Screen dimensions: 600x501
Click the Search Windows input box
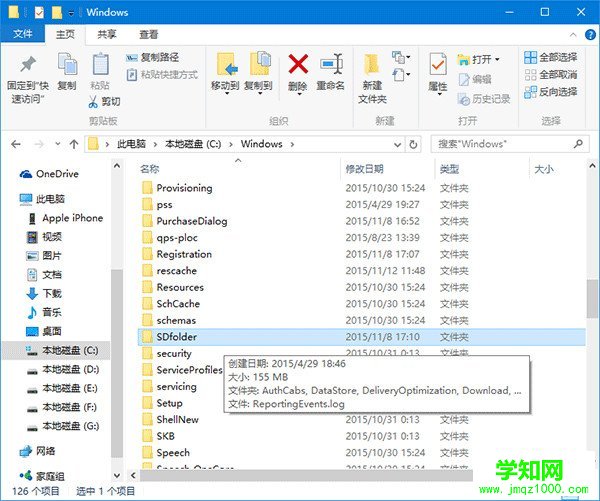(x=510, y=144)
